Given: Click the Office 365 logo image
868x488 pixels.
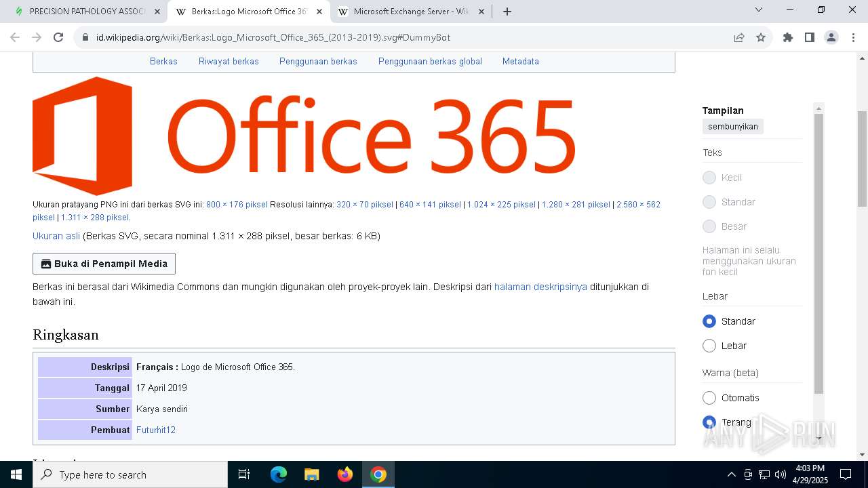Looking at the screenshot, I should click(x=304, y=136).
